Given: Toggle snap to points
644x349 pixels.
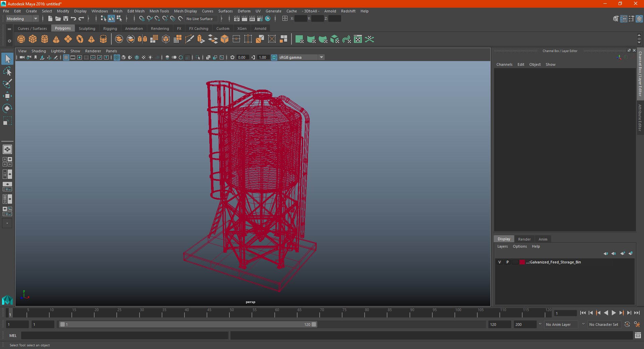Looking at the screenshot, I should click(157, 19).
